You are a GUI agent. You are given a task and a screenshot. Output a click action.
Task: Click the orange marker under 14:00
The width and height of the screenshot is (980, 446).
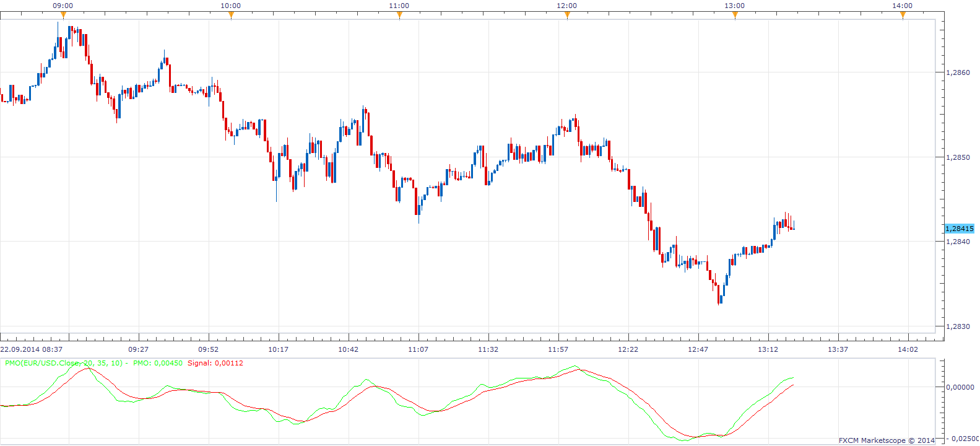point(903,15)
